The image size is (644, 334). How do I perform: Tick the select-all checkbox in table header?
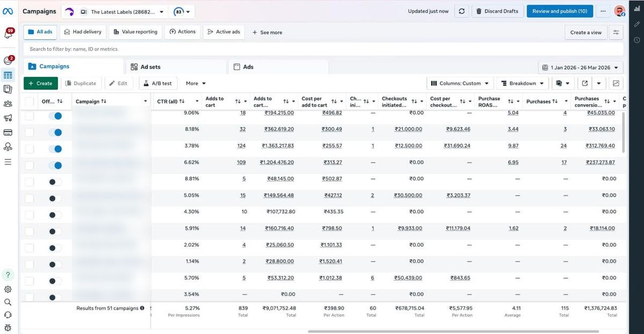tap(30, 101)
